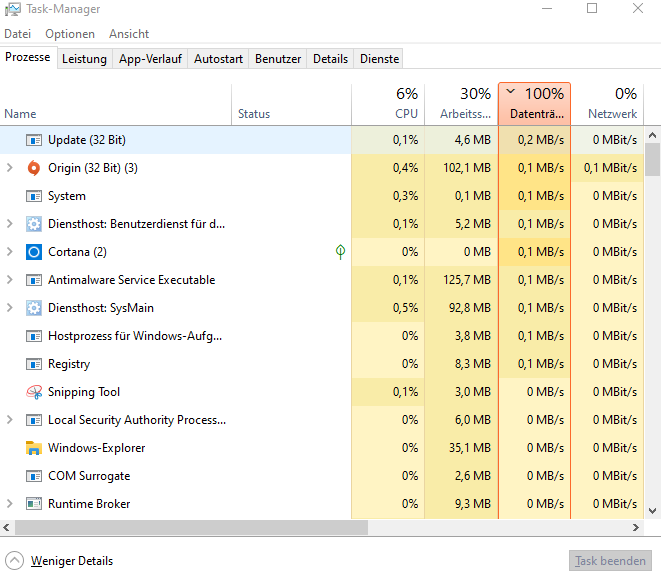Select the COM Surrogate process name

[89, 476]
